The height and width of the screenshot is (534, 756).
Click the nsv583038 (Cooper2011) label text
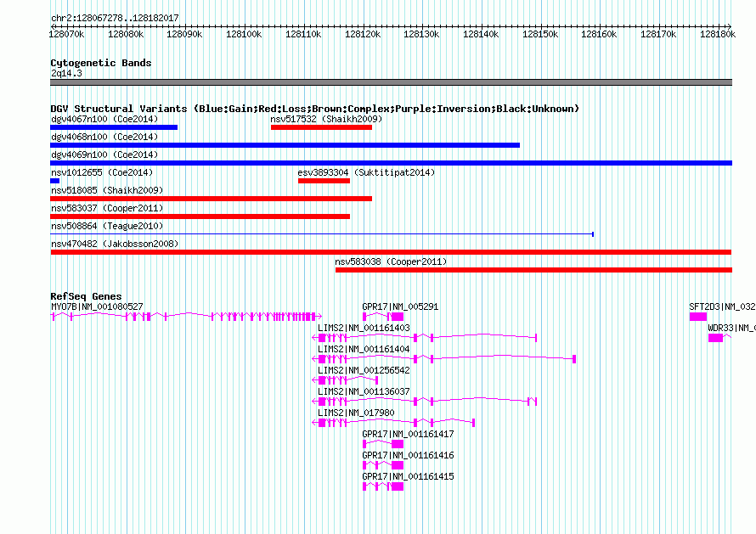391,261
